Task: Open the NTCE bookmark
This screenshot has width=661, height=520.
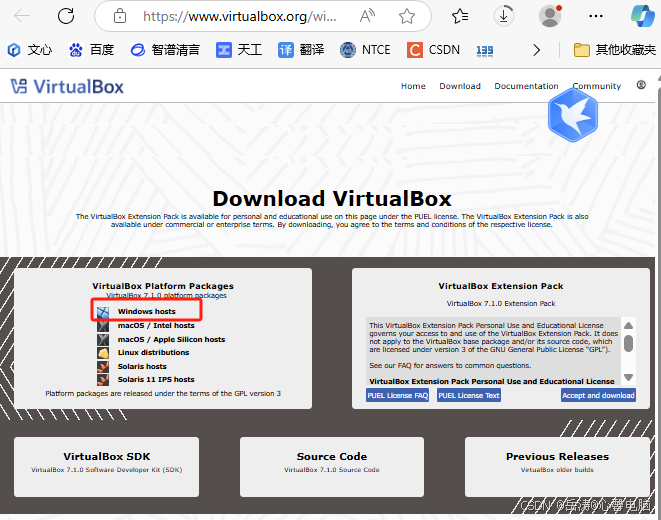Action: [x=365, y=50]
